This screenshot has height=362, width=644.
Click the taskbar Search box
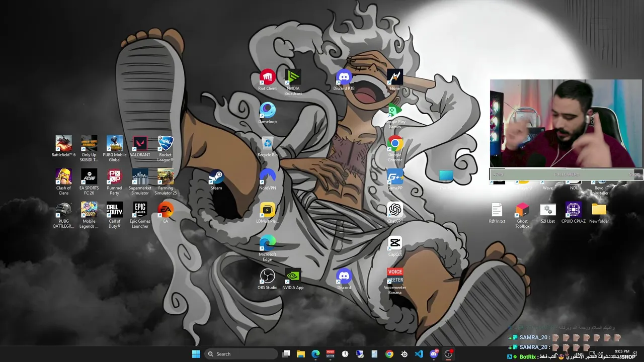point(242,354)
